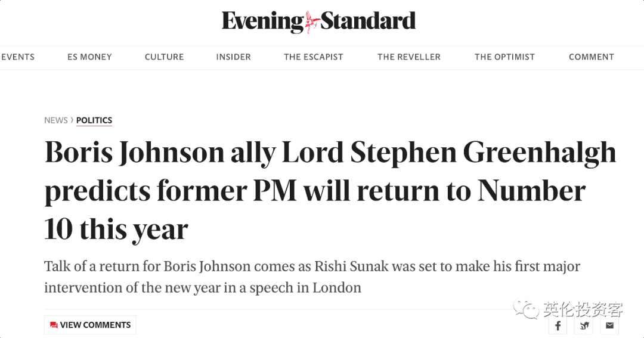Image resolution: width=644 pixels, height=338 pixels.
Task: Click the Boris Johnson article headline
Action: (x=330, y=191)
